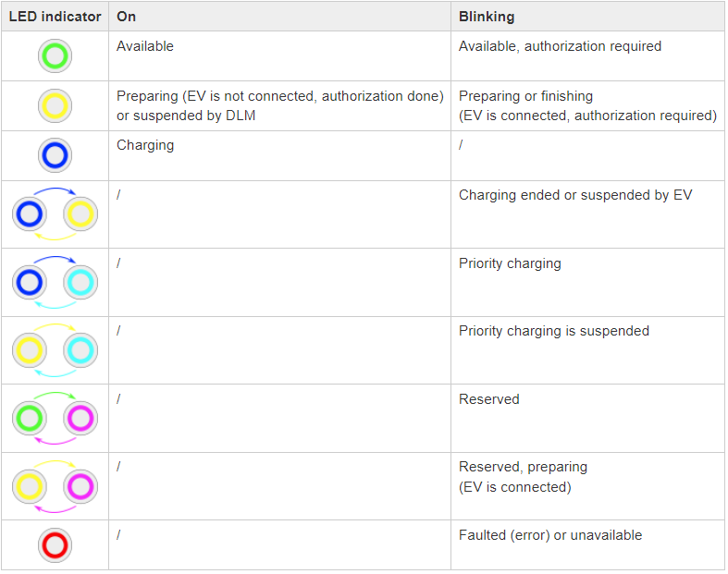This screenshot has width=728, height=574.
Task: Click magenta LED in Reserved, preparing row
Action: (80, 487)
